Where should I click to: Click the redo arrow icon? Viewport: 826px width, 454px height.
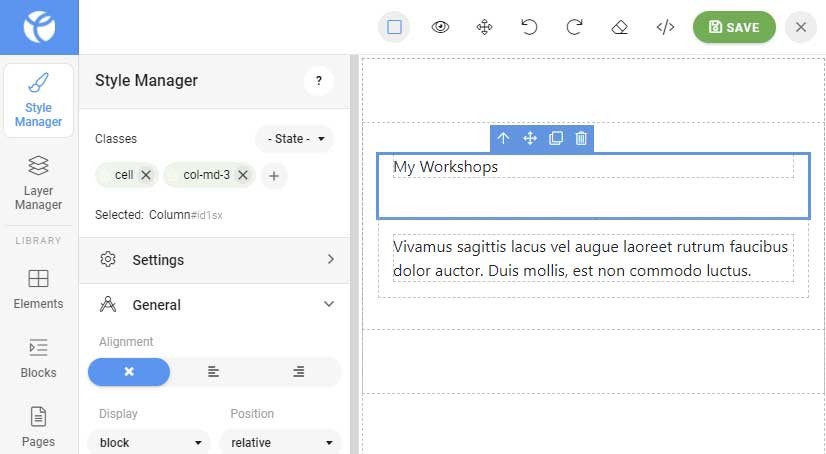pos(574,27)
